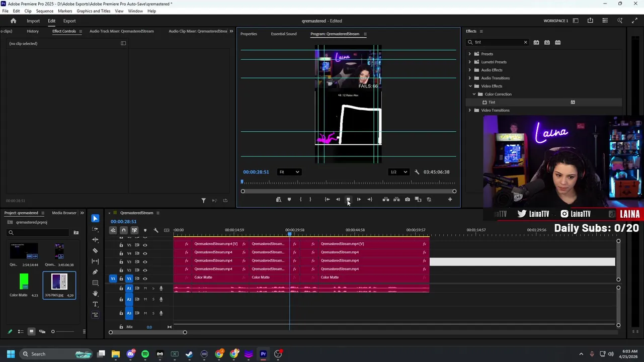Export frame with camera icon

pyautogui.click(x=408, y=200)
